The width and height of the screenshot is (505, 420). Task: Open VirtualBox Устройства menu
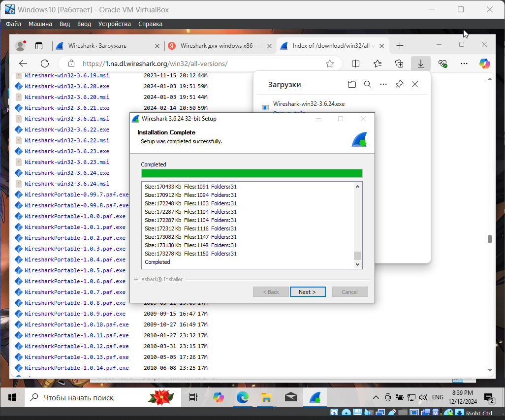click(x=114, y=24)
